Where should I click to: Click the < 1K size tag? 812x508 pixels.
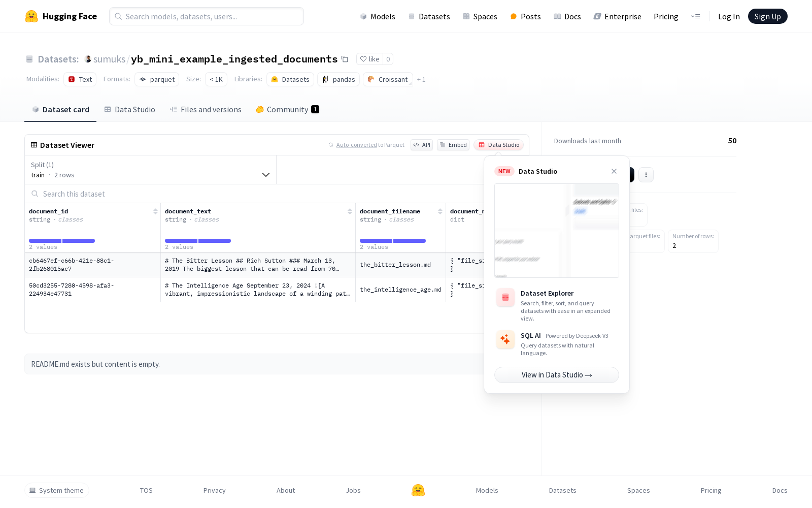216,79
